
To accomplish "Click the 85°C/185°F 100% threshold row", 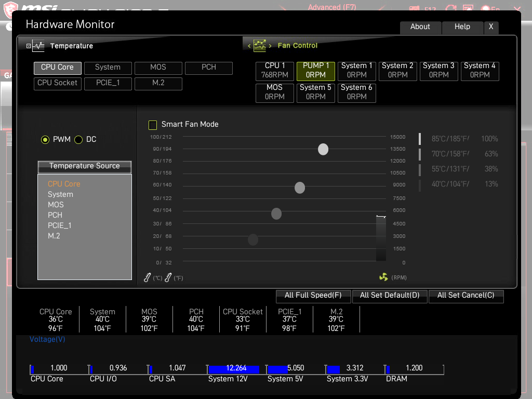I will [x=459, y=139].
